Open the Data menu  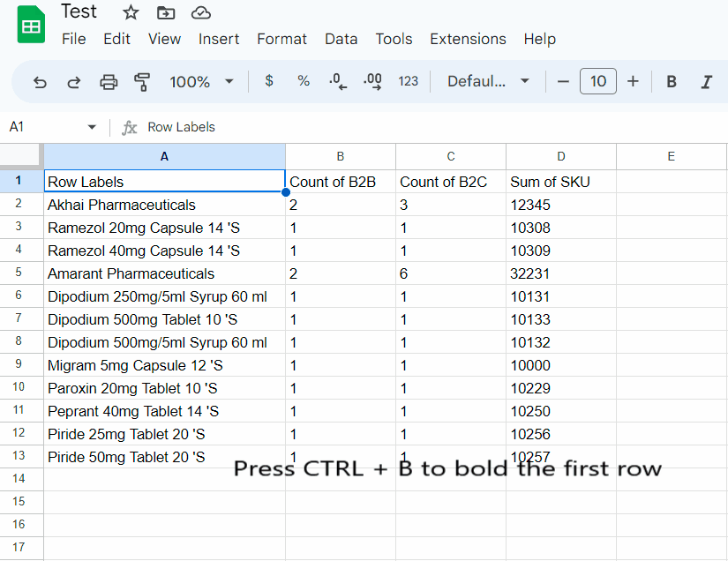tap(341, 39)
